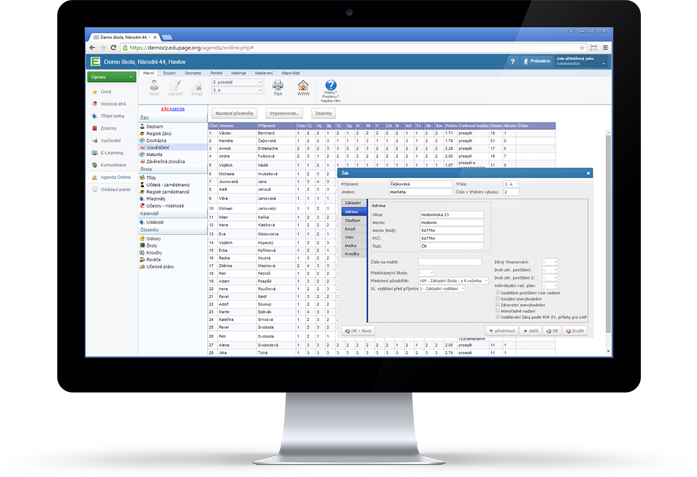Open Známky from the left sidebar
This screenshot has width=697, height=477.
(110, 128)
